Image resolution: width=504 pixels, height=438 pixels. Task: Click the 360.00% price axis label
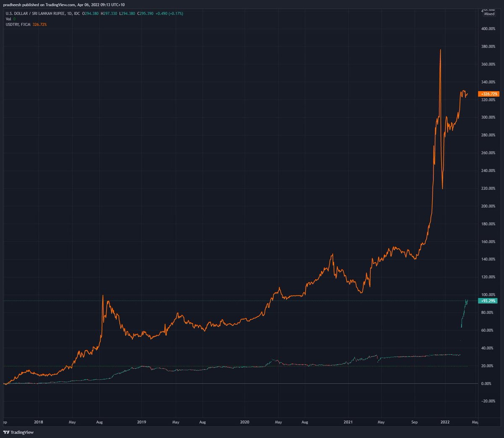point(488,64)
